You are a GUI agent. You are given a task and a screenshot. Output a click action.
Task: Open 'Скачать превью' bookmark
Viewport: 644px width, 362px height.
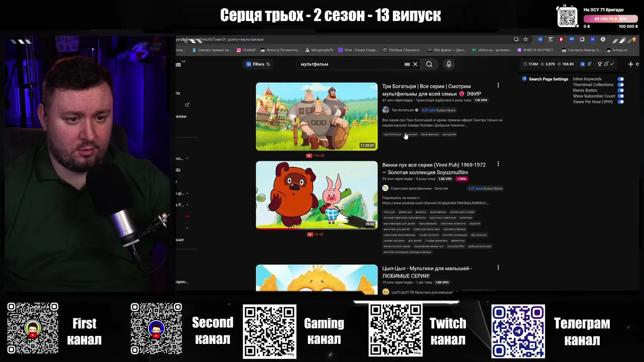click(212, 50)
